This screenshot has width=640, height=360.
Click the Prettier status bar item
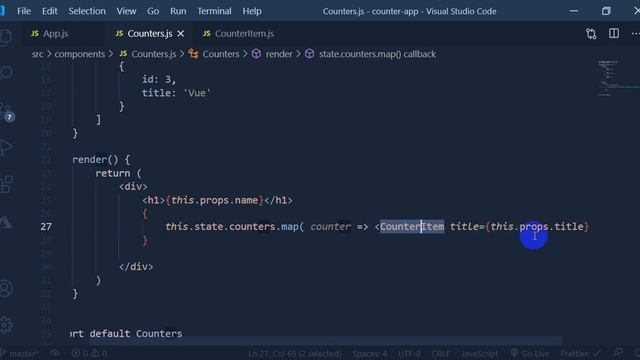(580, 353)
